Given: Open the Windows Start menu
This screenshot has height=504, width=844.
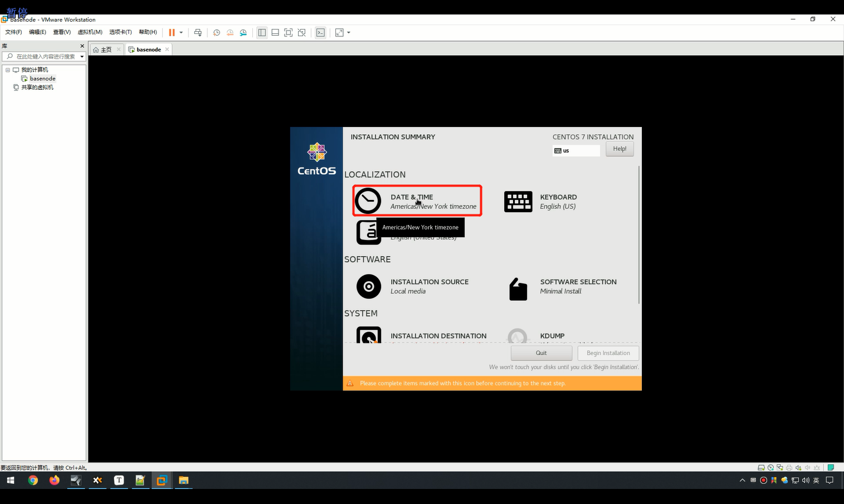Looking at the screenshot, I should [x=11, y=480].
